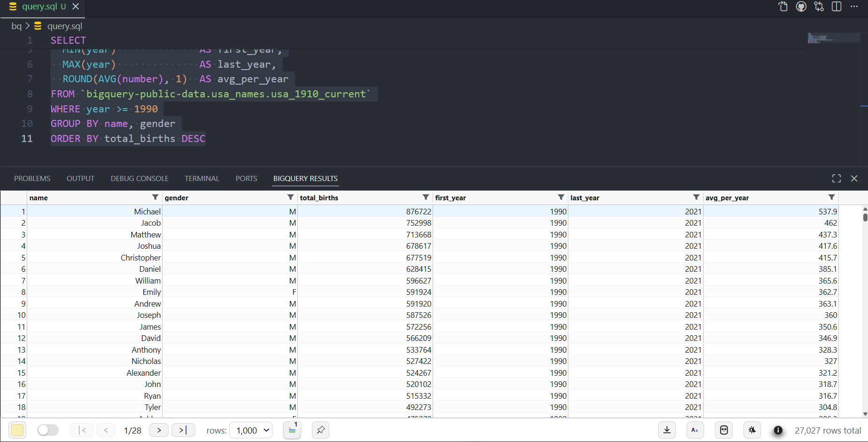The height and width of the screenshot is (442, 868).
Task: Sort by first_year column header
Action: tap(450, 198)
